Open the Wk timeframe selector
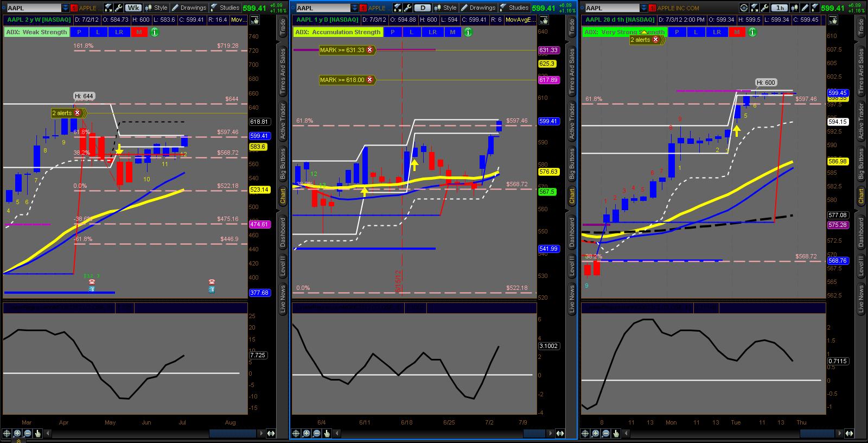The image size is (868, 443). point(133,8)
